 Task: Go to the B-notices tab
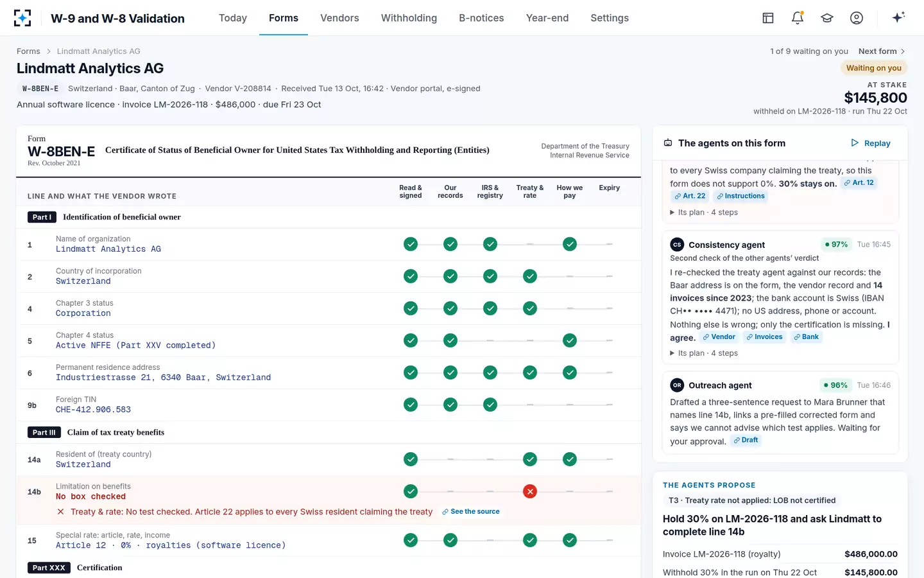pos(481,18)
